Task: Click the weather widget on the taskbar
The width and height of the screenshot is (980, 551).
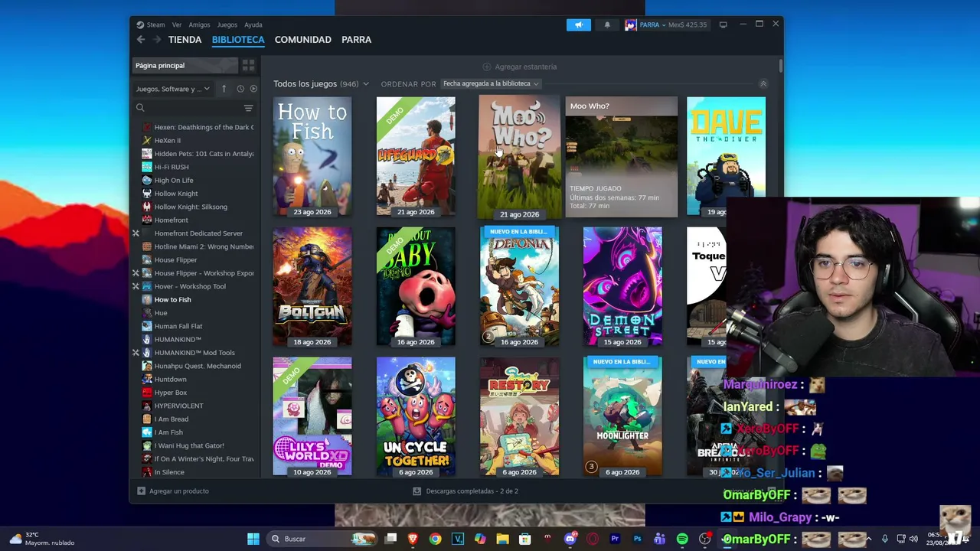Action: [x=42, y=539]
